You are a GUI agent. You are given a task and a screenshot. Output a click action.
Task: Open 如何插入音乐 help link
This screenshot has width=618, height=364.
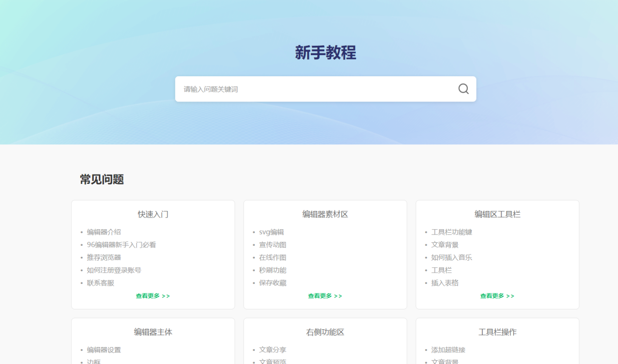tap(451, 257)
